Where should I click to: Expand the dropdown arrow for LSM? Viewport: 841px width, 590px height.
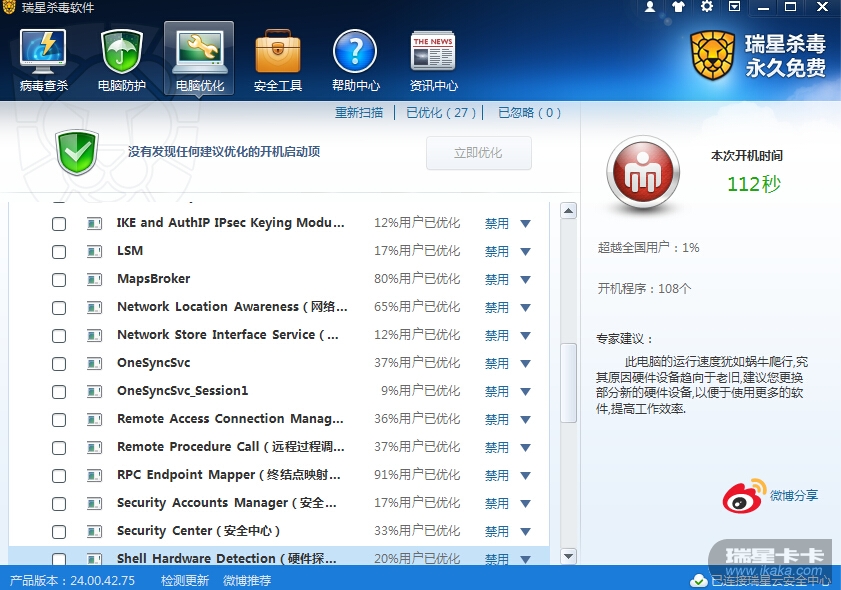[x=526, y=252]
